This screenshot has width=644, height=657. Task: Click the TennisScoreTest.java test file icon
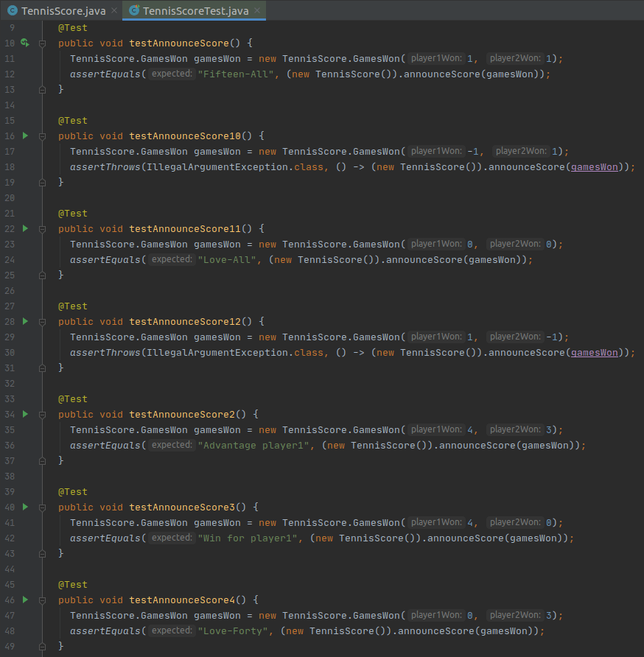(134, 10)
